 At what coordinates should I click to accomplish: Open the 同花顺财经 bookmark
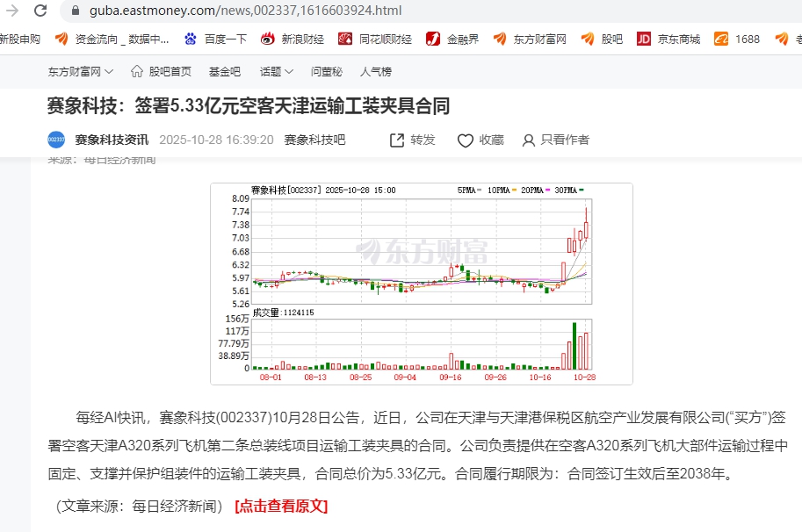[385, 40]
